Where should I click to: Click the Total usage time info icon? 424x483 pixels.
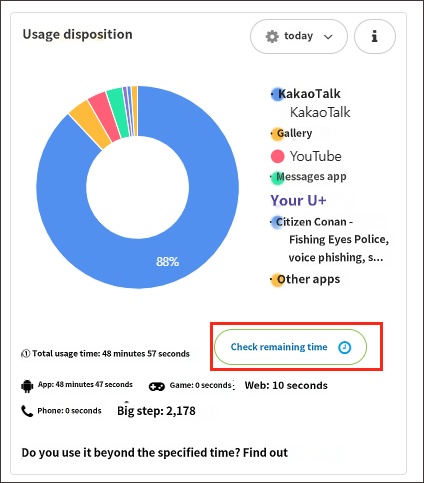[x=26, y=354]
